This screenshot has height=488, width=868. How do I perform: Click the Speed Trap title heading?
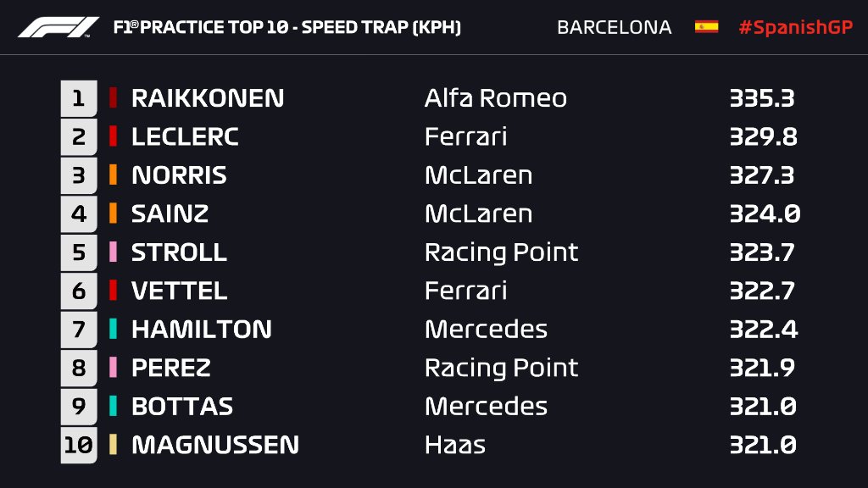click(x=287, y=27)
